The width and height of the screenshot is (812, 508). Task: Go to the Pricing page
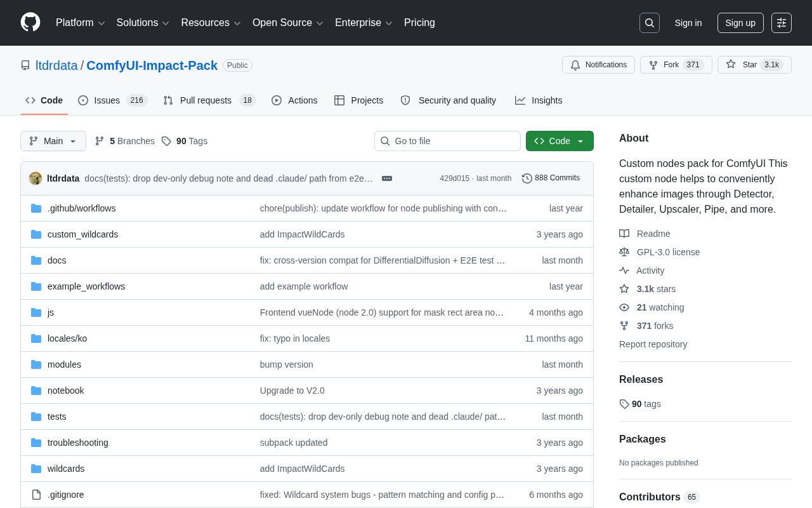pyautogui.click(x=419, y=23)
